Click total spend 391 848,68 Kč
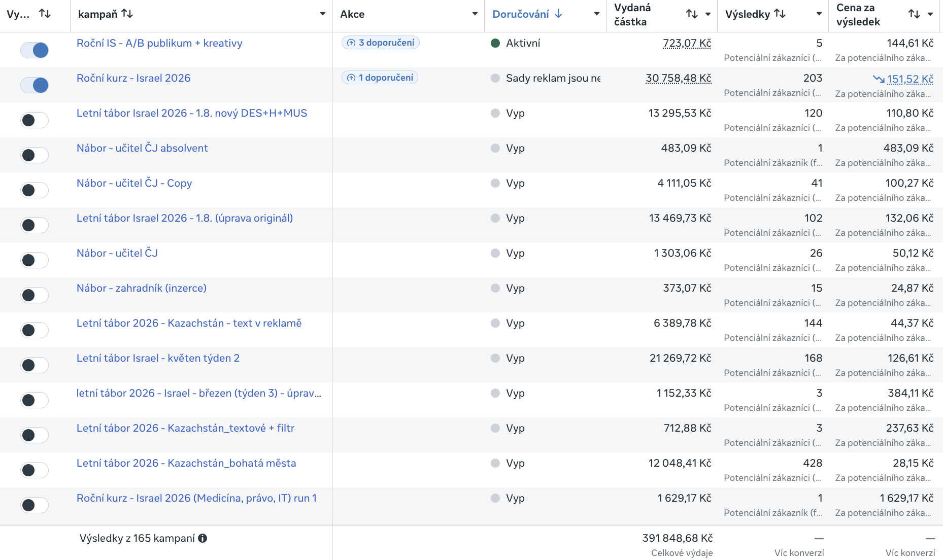Screen dimensions: 943x560 point(678,538)
